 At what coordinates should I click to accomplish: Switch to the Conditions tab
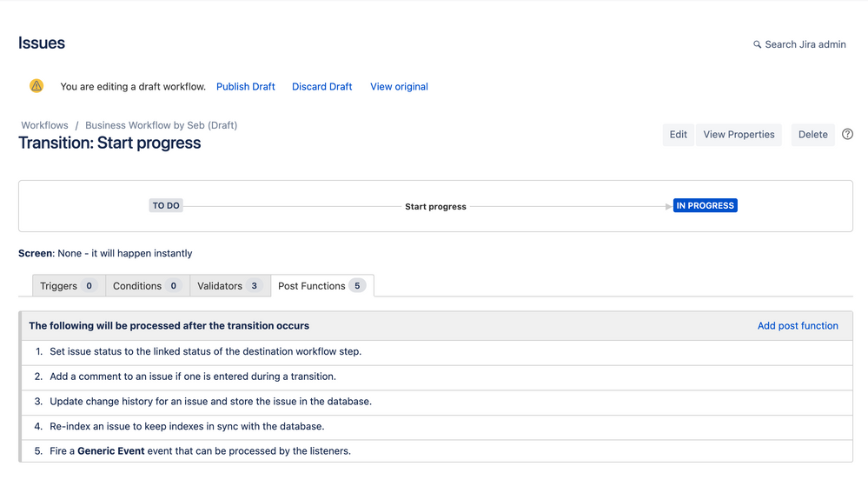(147, 286)
